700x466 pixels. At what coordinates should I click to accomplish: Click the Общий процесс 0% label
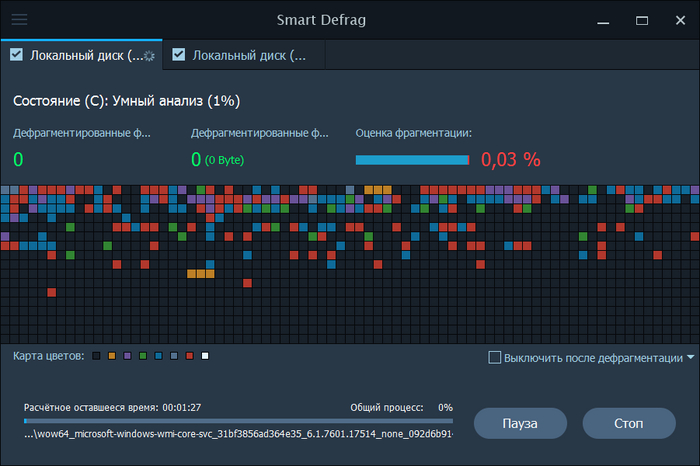coord(401,408)
